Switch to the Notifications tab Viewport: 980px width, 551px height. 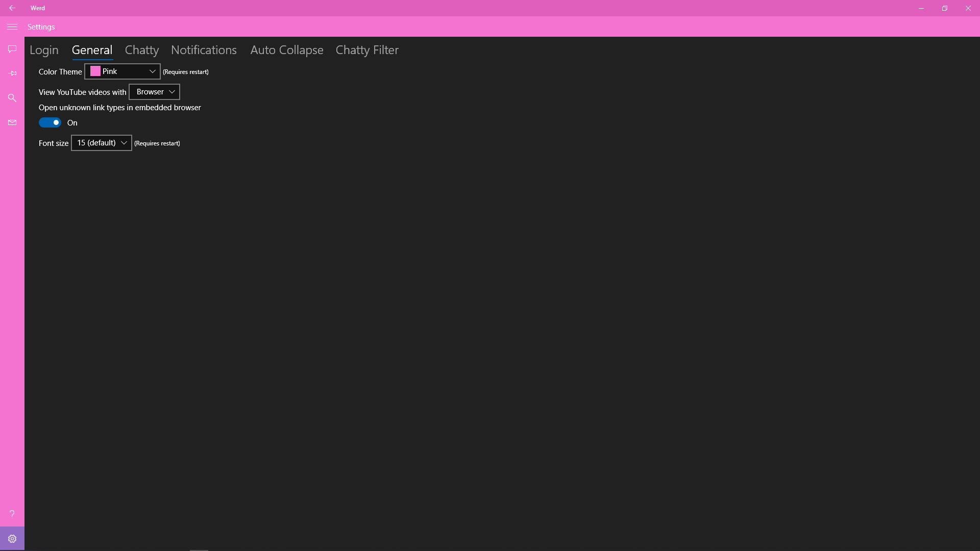[x=204, y=50]
